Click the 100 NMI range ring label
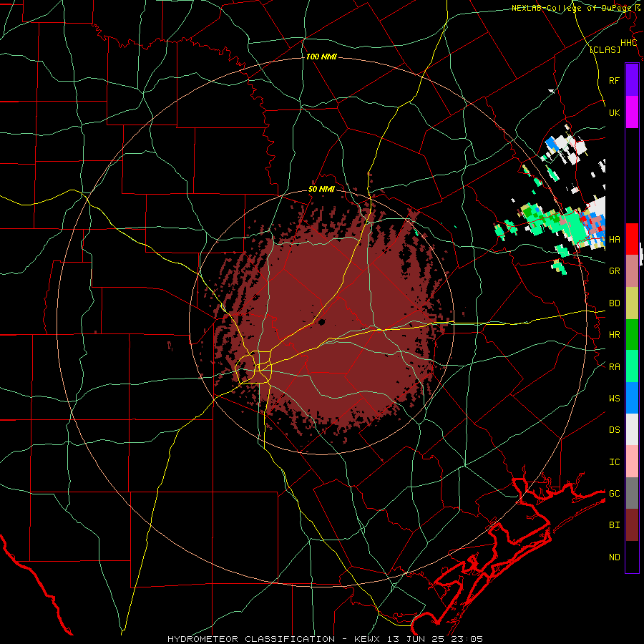This screenshot has height=644, width=644. [321, 57]
